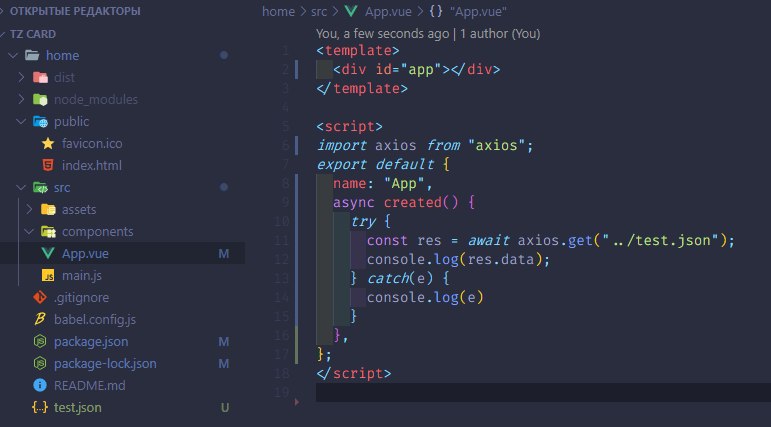Click the node_modules folder icon
This screenshot has width=771, height=427.
coord(40,99)
